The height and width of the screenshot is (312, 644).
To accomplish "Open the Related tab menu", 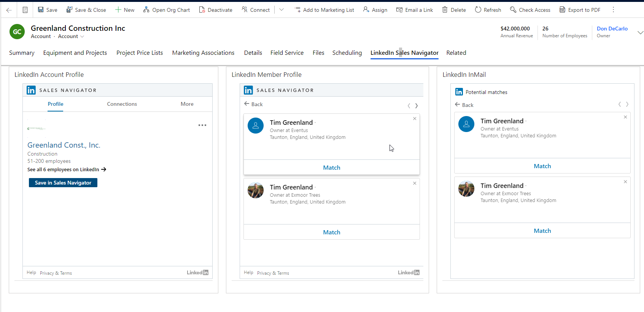I will (x=456, y=53).
